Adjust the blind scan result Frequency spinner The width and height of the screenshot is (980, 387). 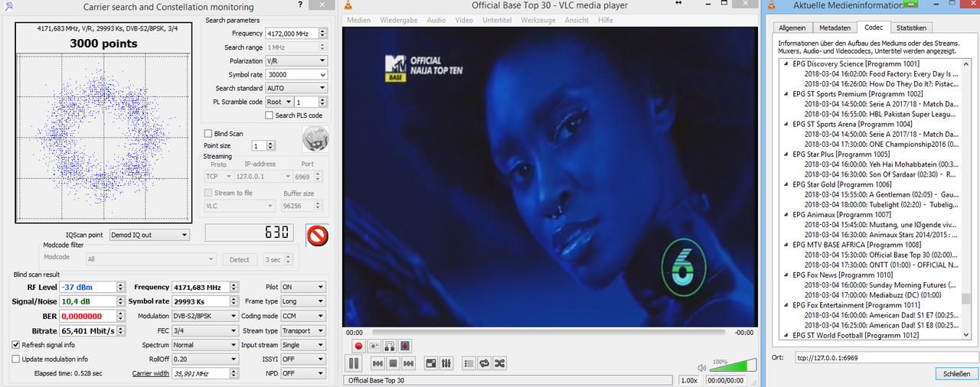tap(233, 287)
